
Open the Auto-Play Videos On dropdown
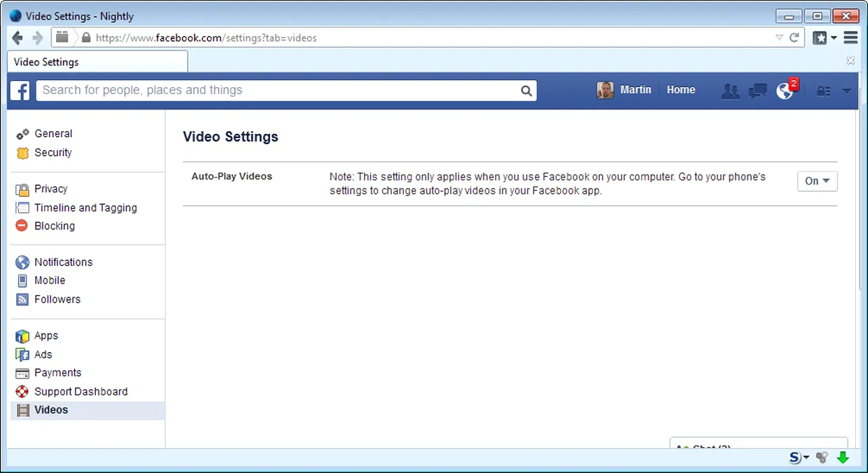point(817,181)
